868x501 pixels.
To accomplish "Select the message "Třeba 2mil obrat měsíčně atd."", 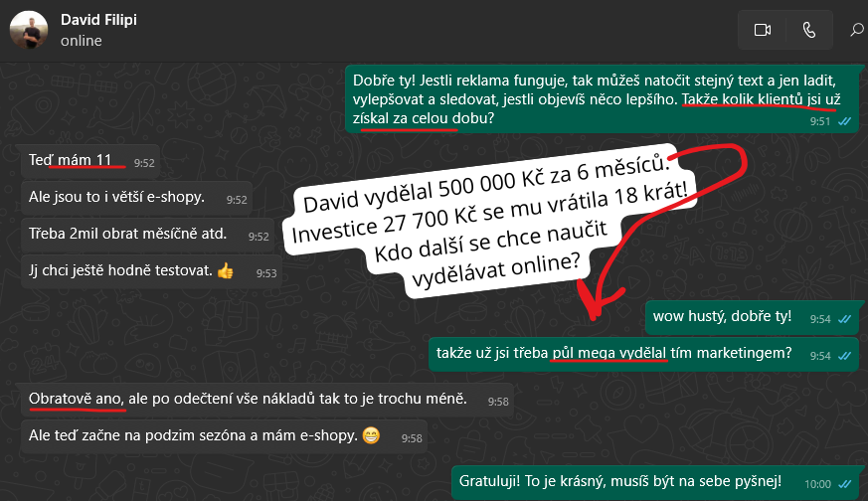I will point(148,235).
